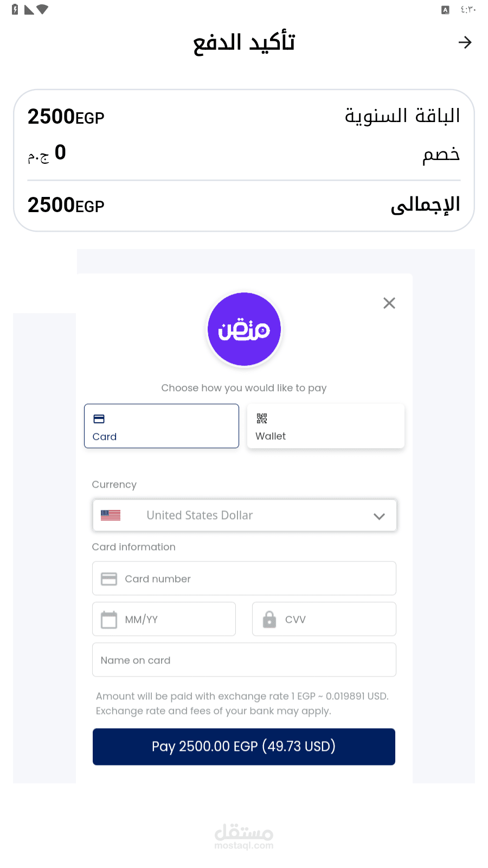The width and height of the screenshot is (488, 868).
Task: Click Pay 2500.00 EGP button
Action: click(x=244, y=746)
